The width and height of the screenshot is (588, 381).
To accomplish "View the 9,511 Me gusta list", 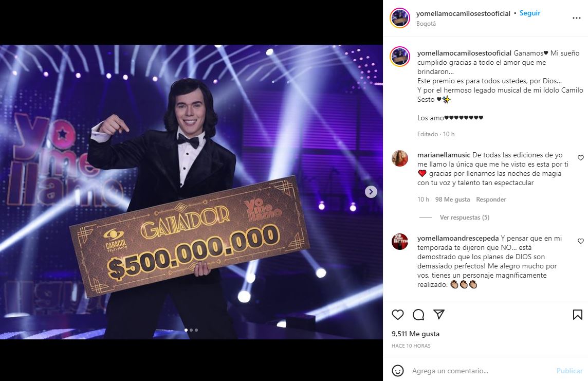I will 415,334.
